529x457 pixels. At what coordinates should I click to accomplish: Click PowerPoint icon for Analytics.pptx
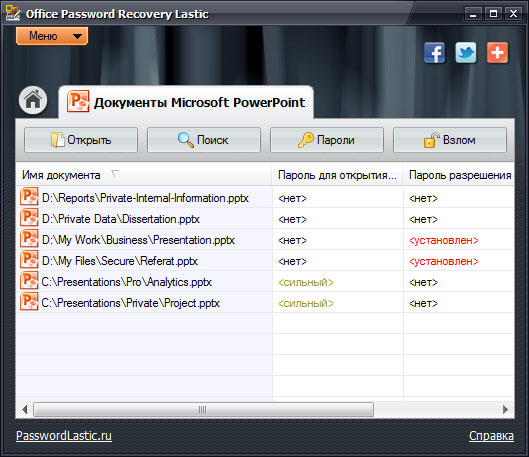29,281
